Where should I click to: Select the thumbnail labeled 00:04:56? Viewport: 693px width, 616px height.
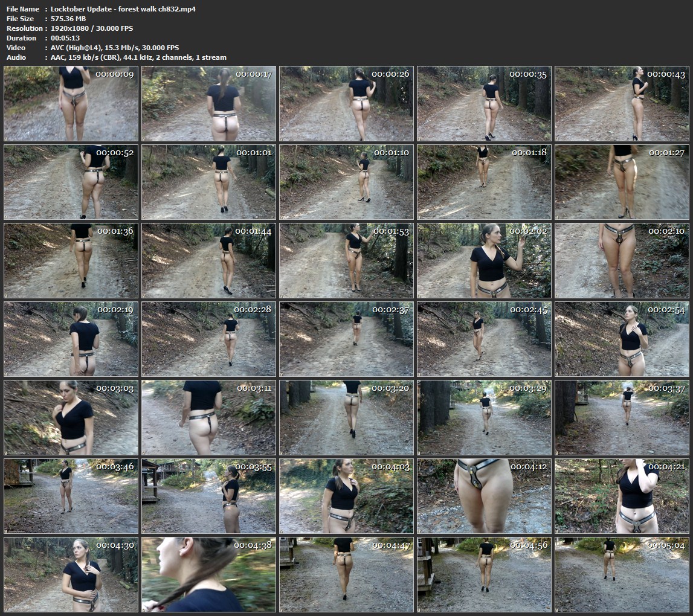[485, 575]
